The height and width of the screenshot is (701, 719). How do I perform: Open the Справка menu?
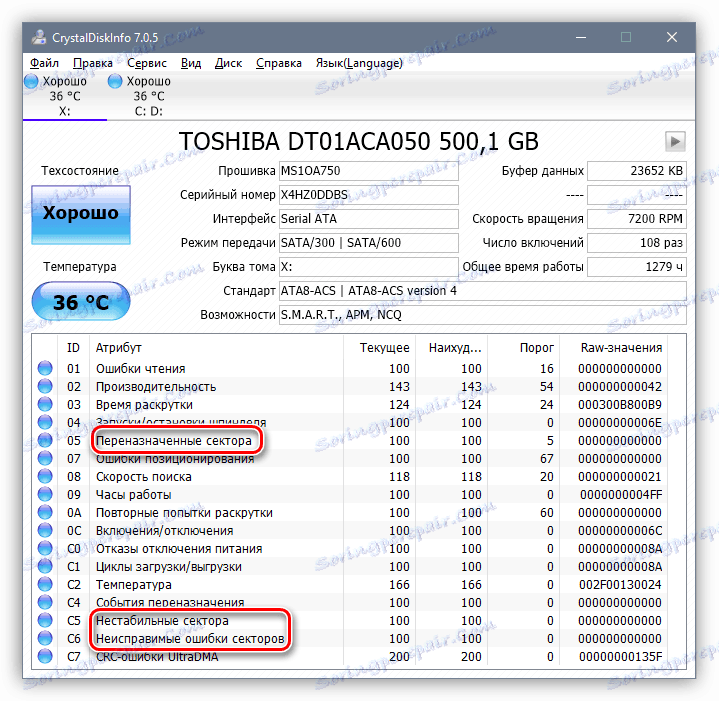pyautogui.click(x=279, y=63)
